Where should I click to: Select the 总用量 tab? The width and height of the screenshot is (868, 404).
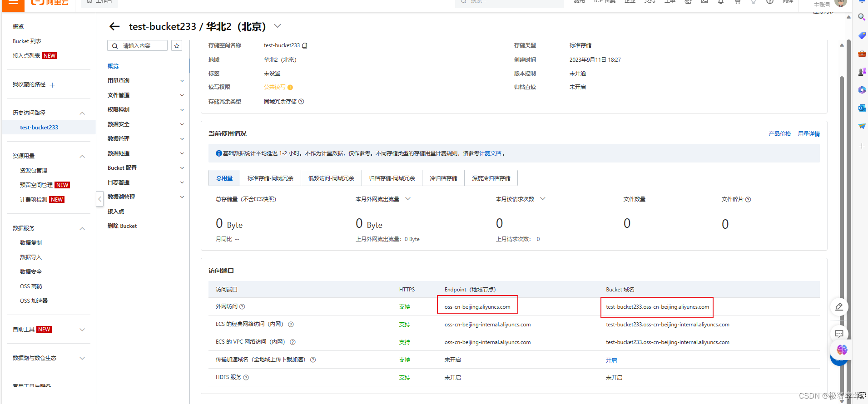click(x=224, y=178)
